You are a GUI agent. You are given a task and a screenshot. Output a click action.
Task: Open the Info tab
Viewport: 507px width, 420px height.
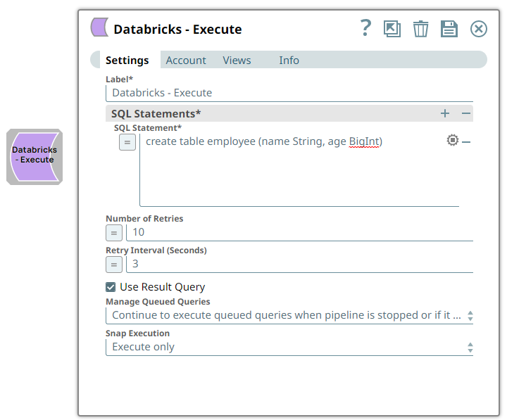pos(289,61)
